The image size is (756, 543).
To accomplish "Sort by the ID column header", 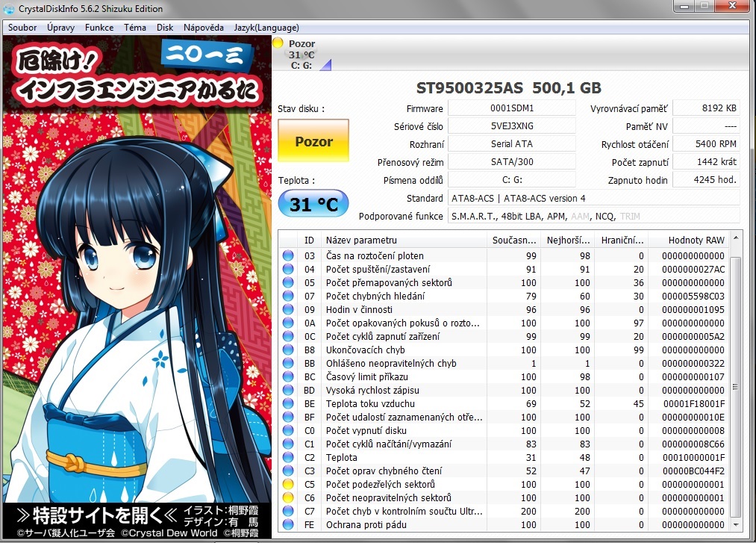I will click(x=309, y=240).
